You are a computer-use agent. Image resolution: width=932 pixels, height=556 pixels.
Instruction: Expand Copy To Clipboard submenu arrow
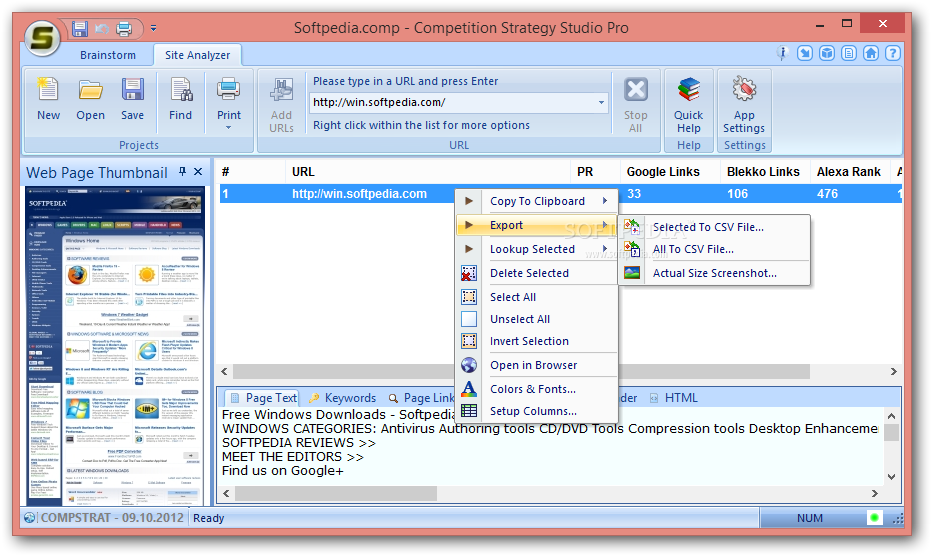click(x=604, y=201)
